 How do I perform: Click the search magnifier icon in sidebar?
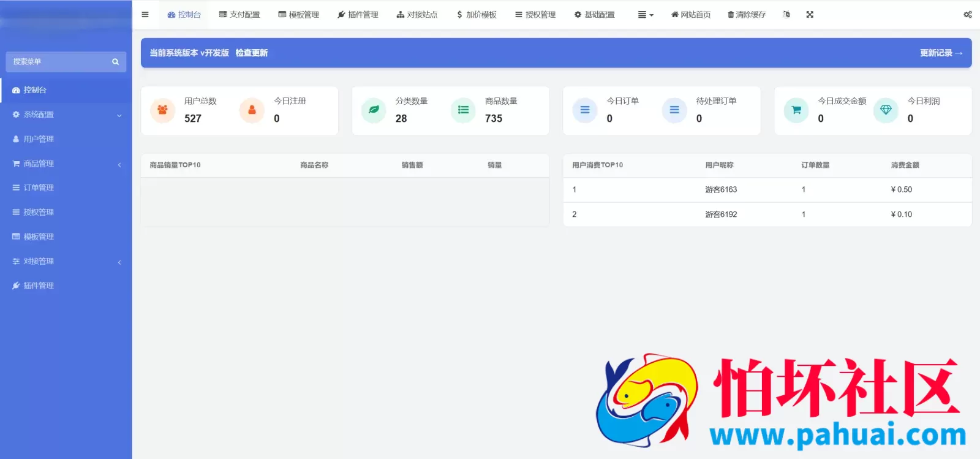coord(115,62)
